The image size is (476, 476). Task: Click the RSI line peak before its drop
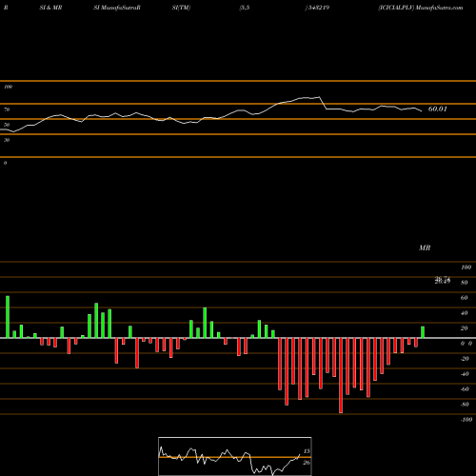coord(319,97)
